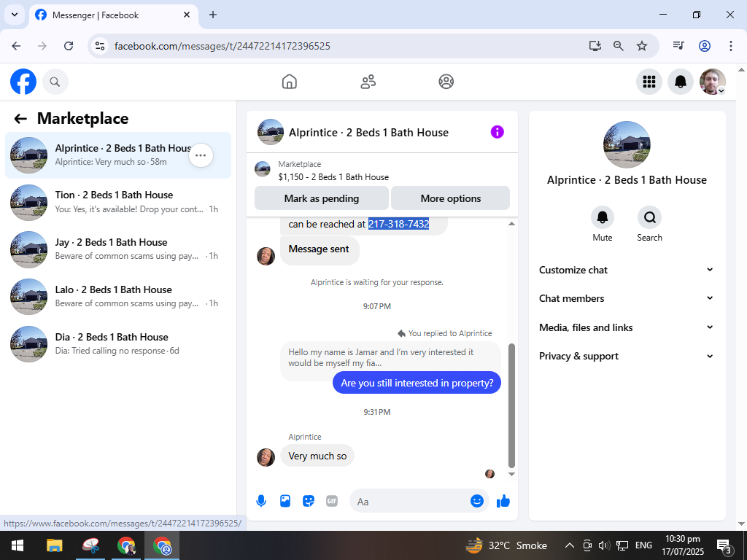Open the Friends icon in top navigation
Screen dimensions: 747x560
368,82
